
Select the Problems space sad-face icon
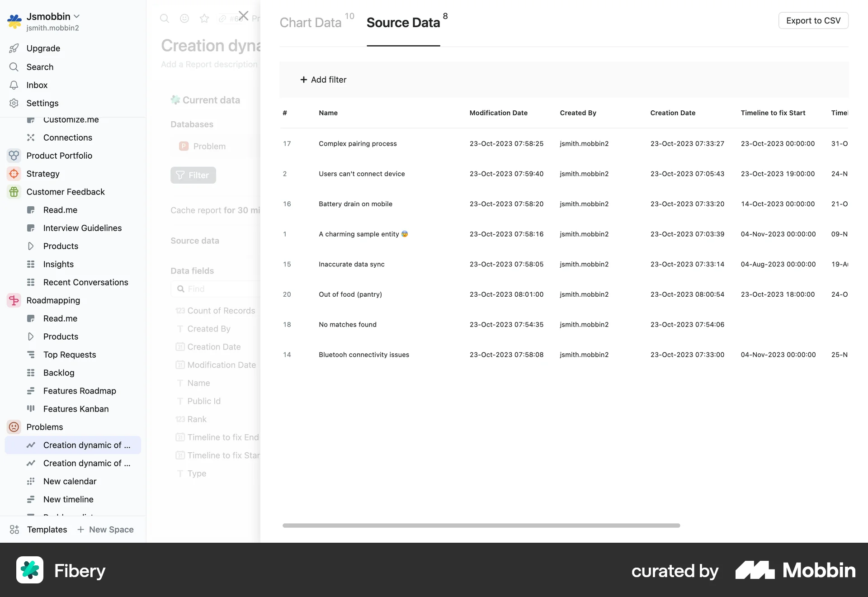pyautogui.click(x=14, y=427)
